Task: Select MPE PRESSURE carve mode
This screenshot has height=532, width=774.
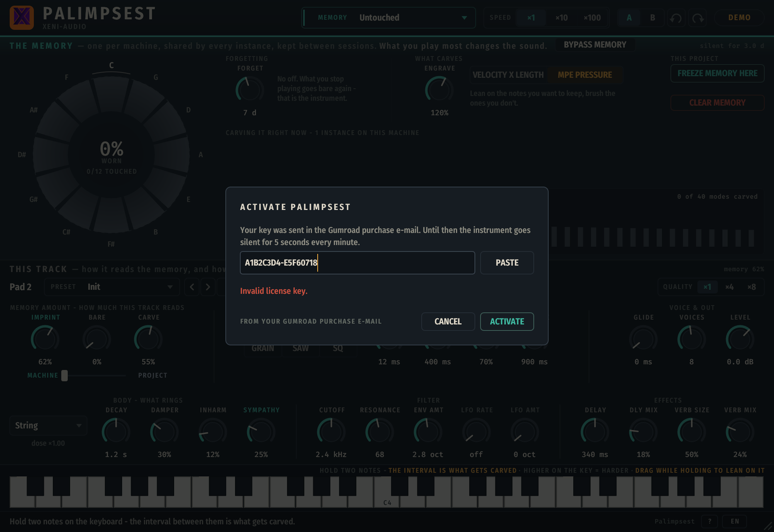Action: click(x=585, y=75)
